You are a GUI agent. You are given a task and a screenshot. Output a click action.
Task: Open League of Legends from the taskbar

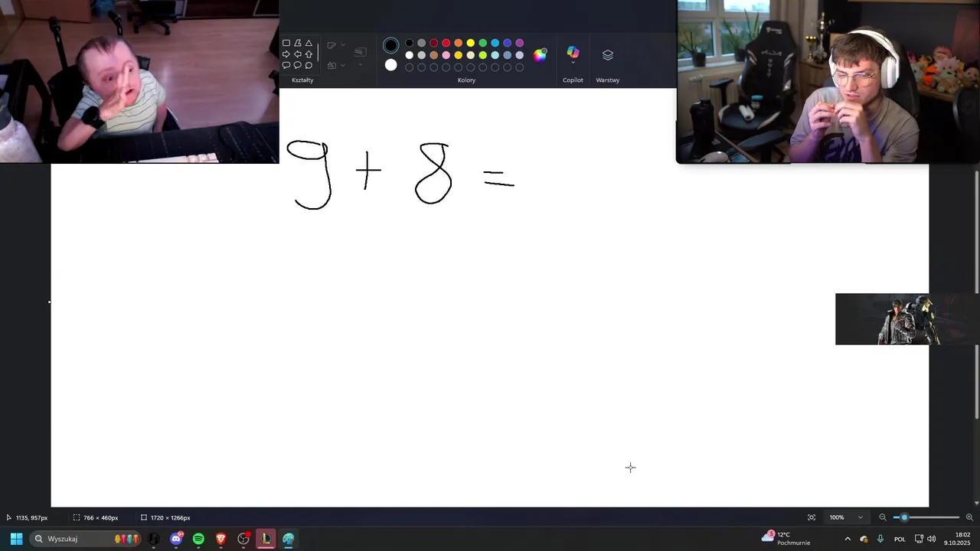tap(266, 539)
